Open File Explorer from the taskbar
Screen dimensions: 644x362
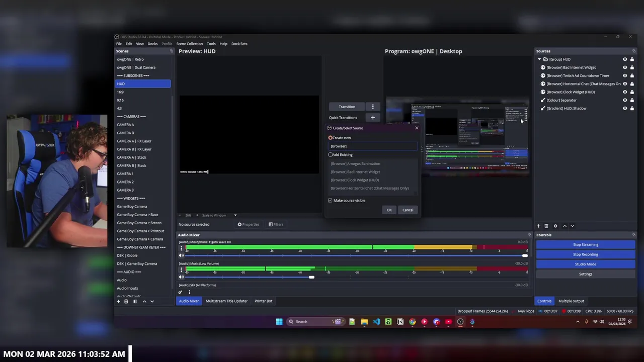point(364,322)
